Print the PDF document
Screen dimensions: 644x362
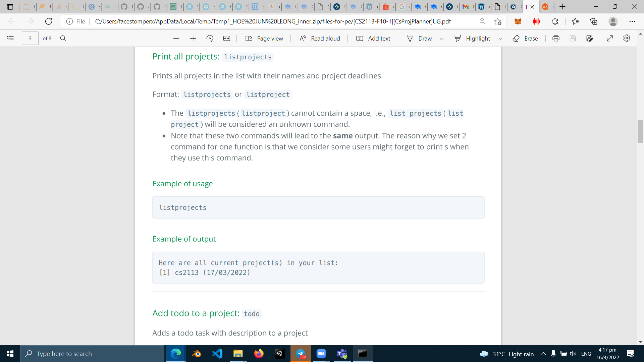pos(556,38)
